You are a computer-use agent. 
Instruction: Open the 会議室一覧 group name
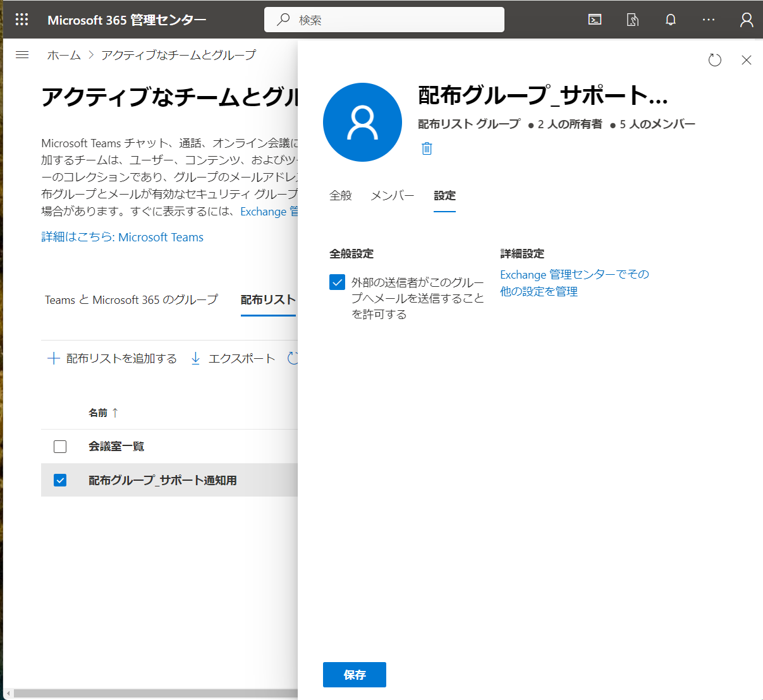116,446
